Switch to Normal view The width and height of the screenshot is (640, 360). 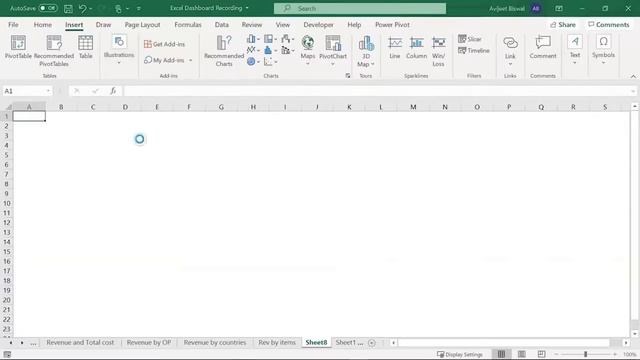coord(501,354)
